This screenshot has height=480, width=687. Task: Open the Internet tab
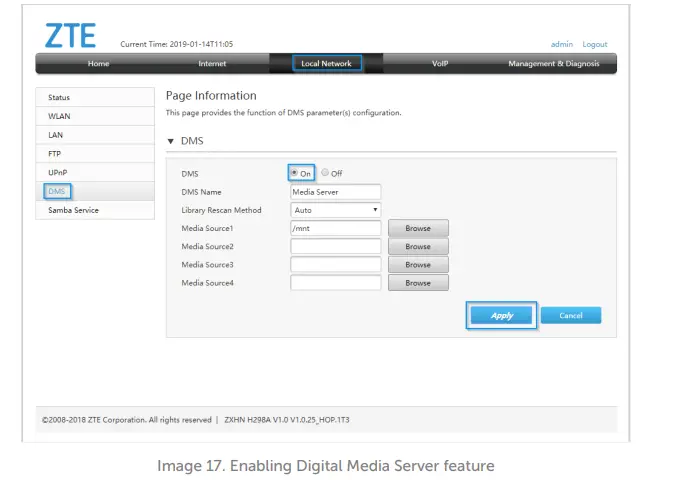coord(212,64)
